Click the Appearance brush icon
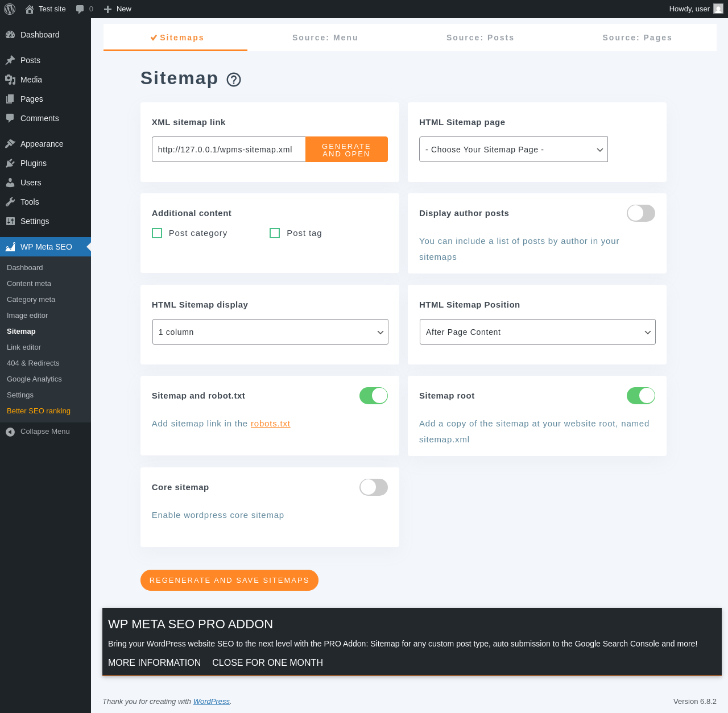 coord(10,144)
